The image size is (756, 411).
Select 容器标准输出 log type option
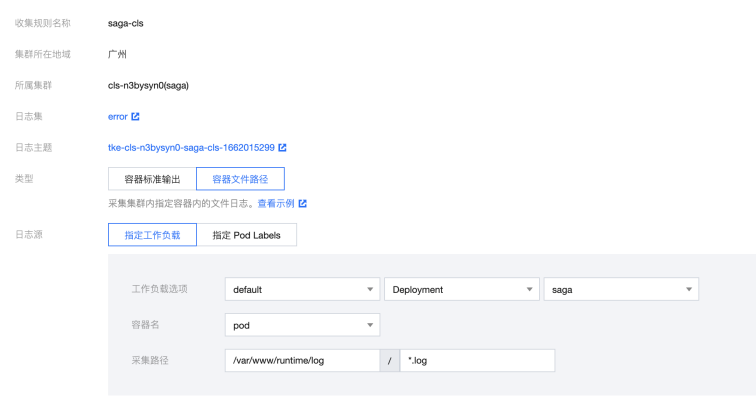pyautogui.click(x=152, y=179)
